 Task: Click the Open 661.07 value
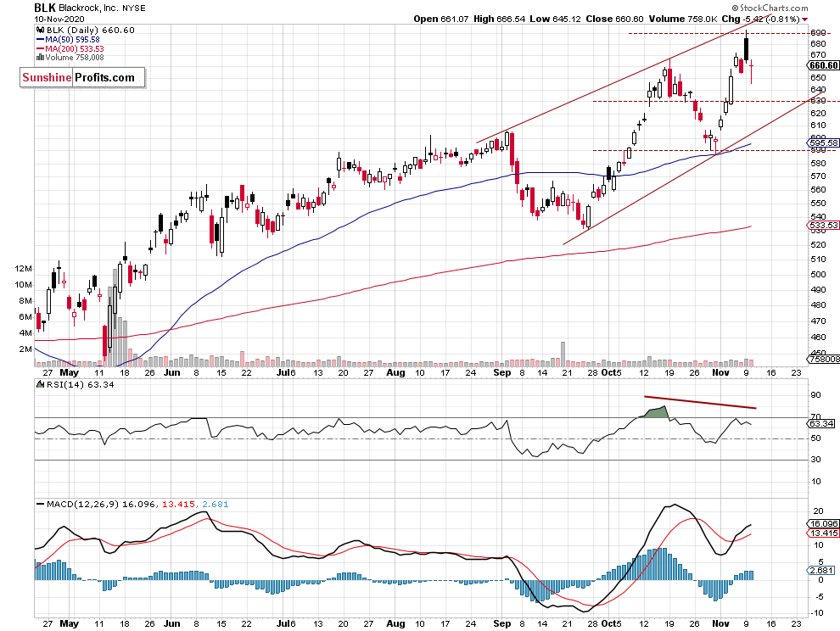tap(441, 19)
